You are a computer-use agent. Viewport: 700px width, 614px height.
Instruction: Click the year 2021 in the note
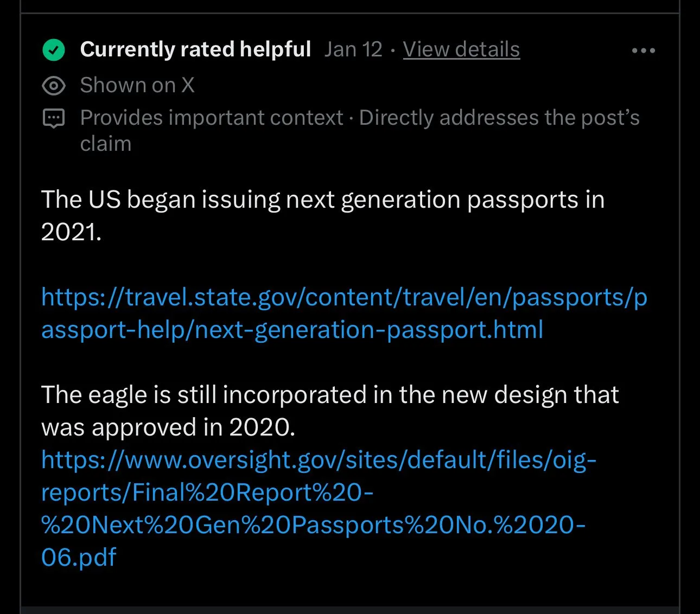pos(71,232)
